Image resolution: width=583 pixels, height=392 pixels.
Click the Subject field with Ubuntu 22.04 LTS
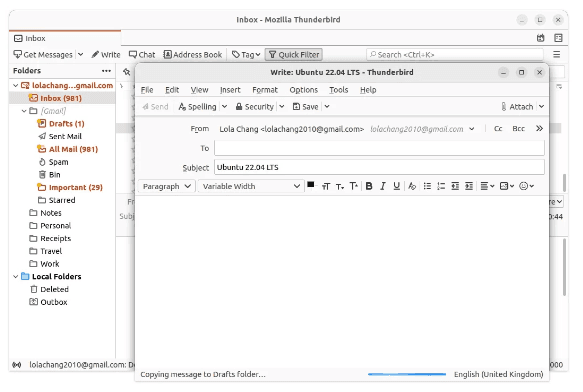coord(379,167)
